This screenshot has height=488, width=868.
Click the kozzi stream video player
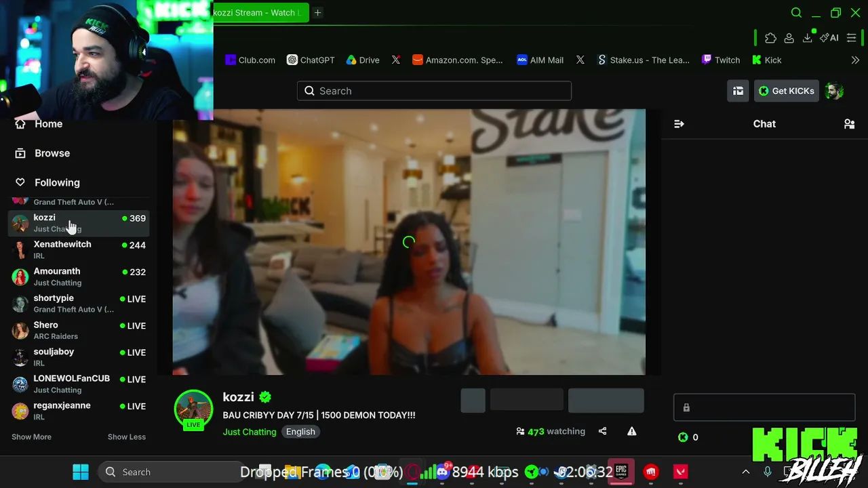click(x=409, y=242)
